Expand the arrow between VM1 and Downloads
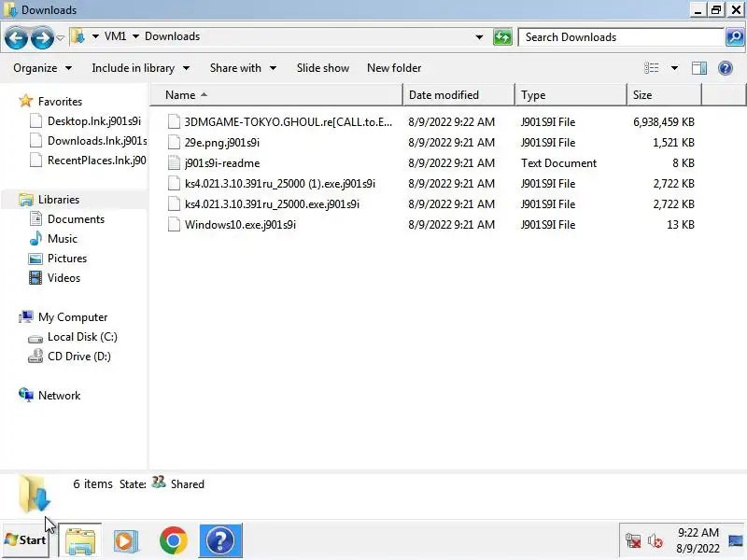Image resolution: width=747 pixels, height=560 pixels. point(135,36)
